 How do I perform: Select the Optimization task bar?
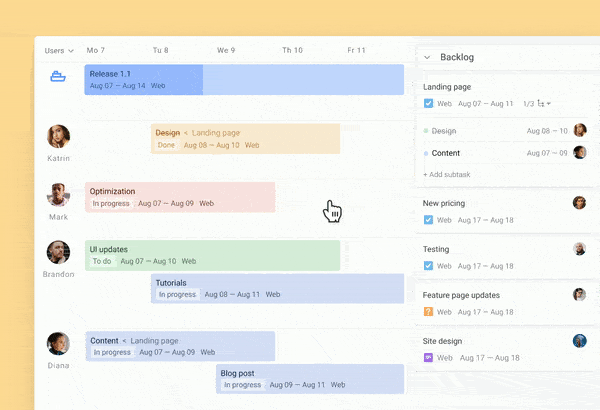click(180, 197)
